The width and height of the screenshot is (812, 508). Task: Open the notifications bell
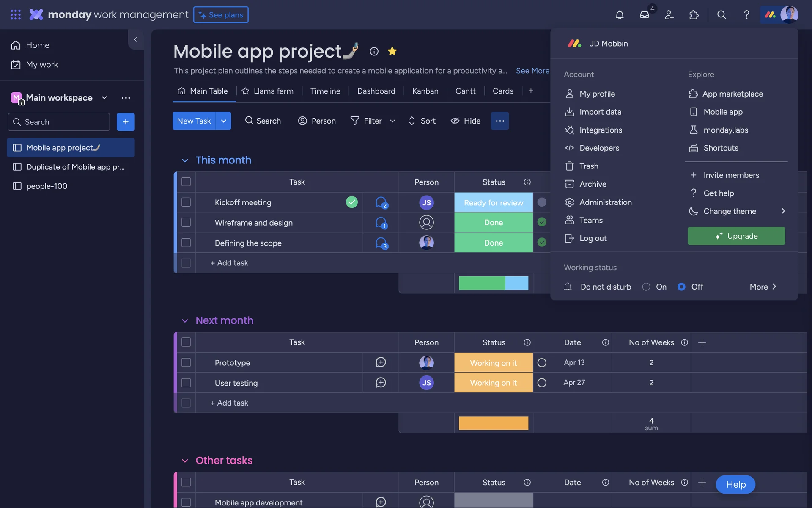tap(620, 15)
